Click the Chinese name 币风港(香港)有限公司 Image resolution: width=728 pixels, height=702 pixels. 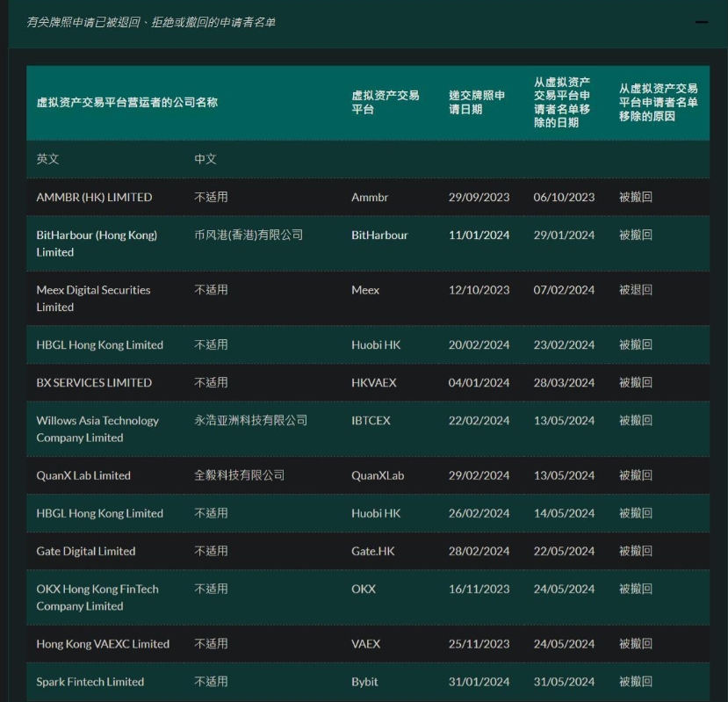(x=249, y=235)
